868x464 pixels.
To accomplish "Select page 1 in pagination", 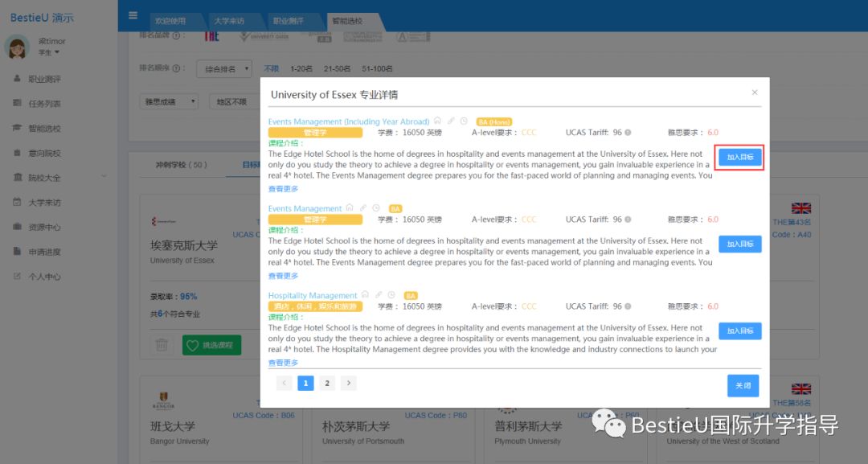I will pos(305,383).
